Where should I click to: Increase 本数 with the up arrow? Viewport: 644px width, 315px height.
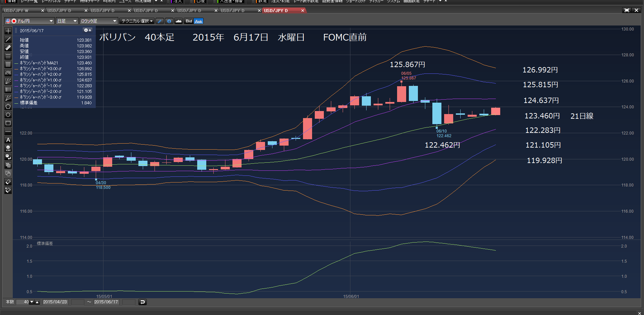(37, 302)
